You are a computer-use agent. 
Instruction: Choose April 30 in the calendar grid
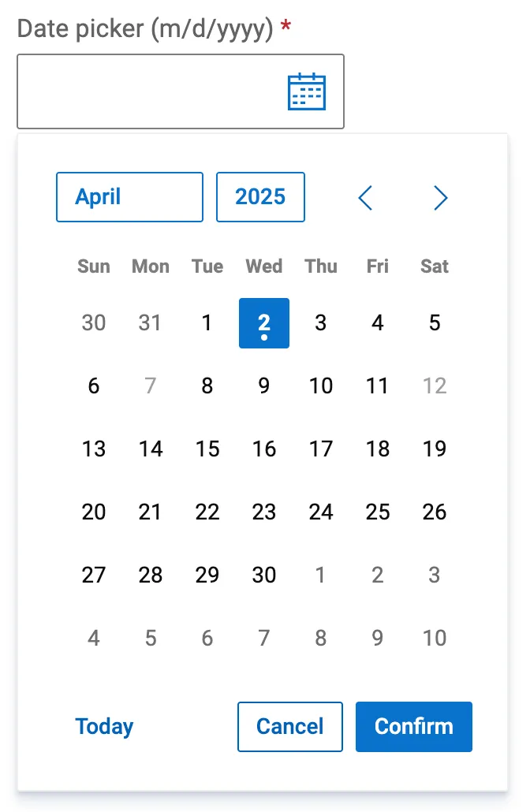264,575
